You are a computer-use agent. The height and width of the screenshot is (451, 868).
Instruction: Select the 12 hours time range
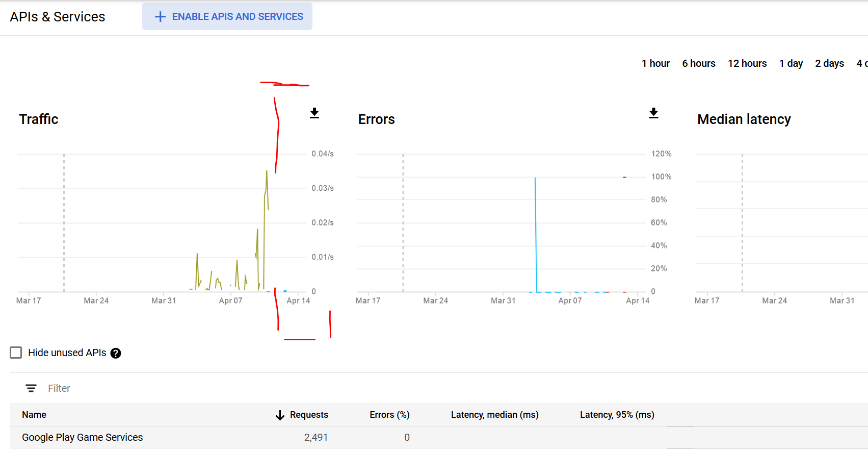click(747, 63)
